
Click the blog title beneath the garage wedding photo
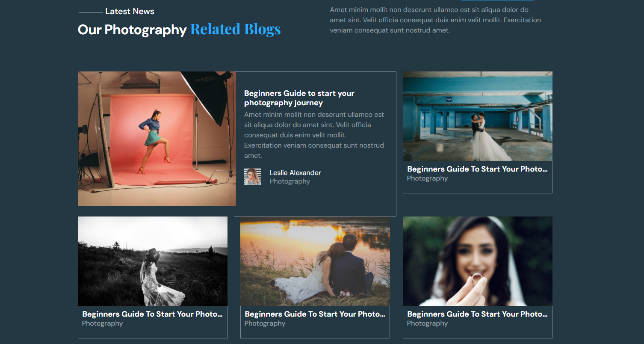477,169
